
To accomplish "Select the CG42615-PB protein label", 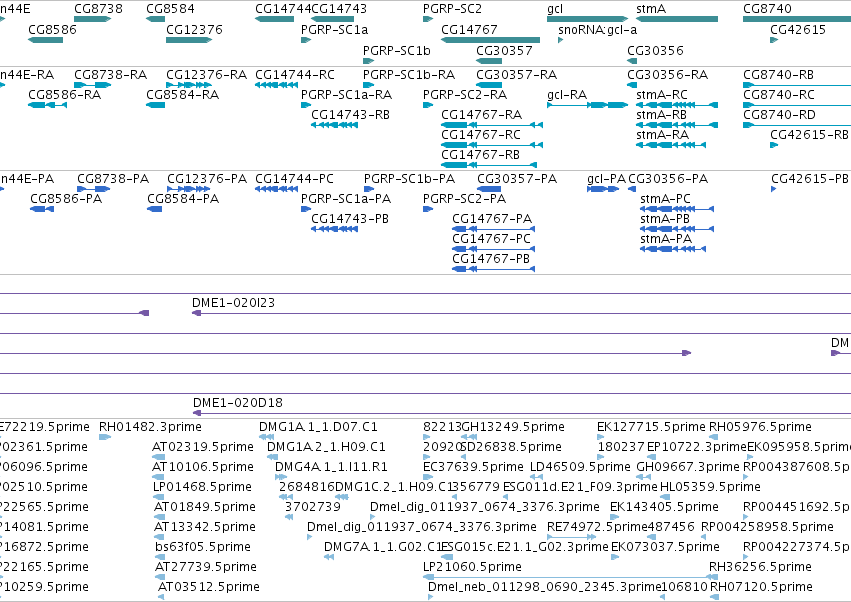I will [810, 179].
